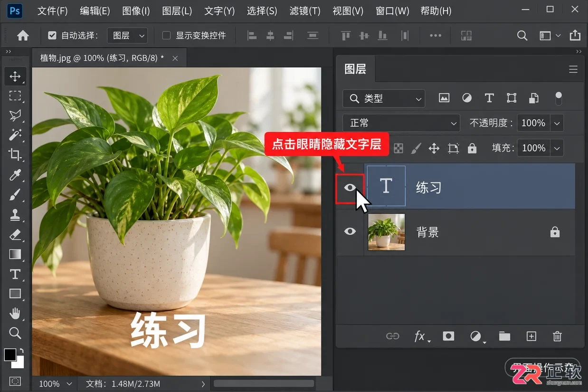Select the Clone Stamp tool
Image resolution: width=588 pixels, height=392 pixels.
click(x=15, y=215)
